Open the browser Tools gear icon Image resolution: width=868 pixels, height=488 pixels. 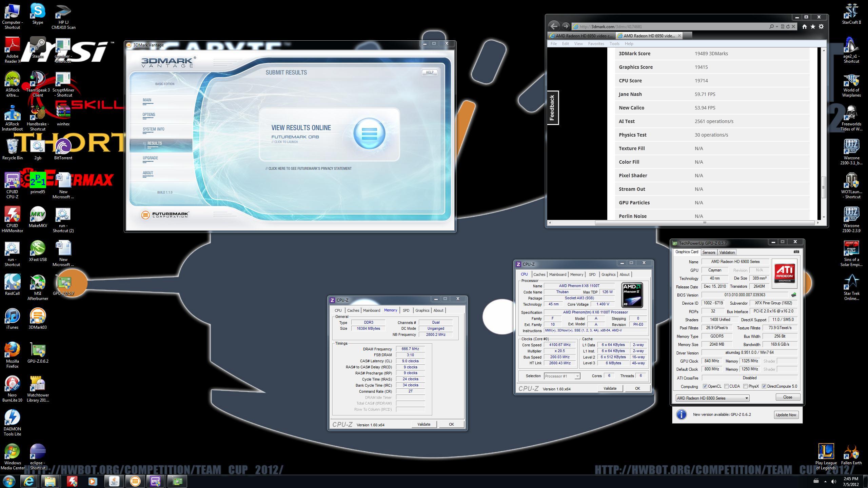pos(821,26)
